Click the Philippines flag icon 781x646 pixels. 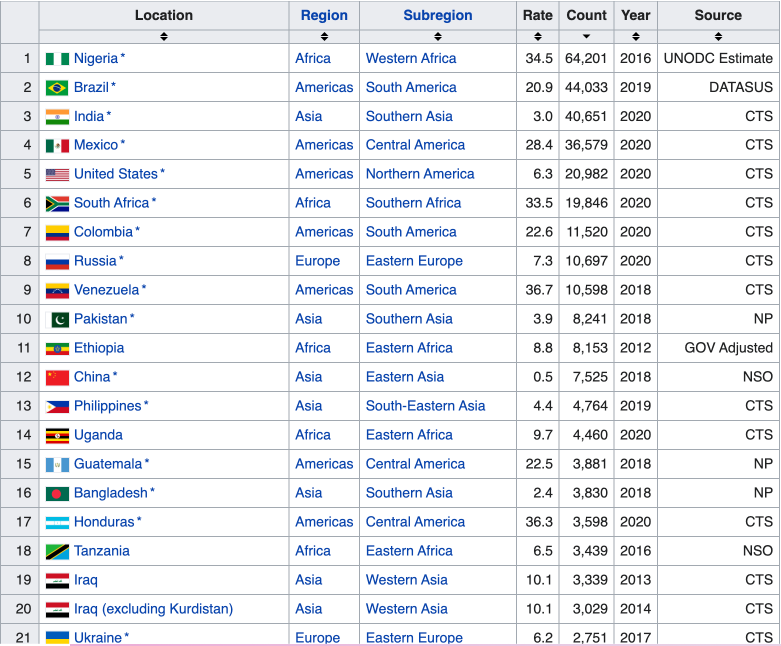coord(57,407)
